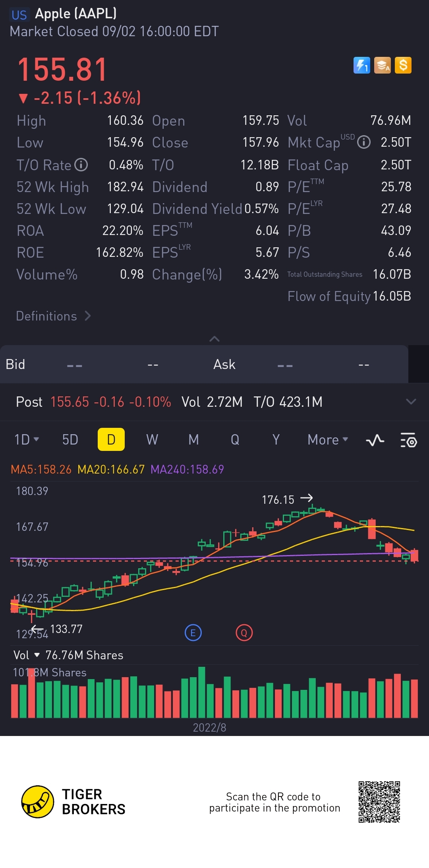Tap the 176.15 high price annotation

click(x=278, y=500)
